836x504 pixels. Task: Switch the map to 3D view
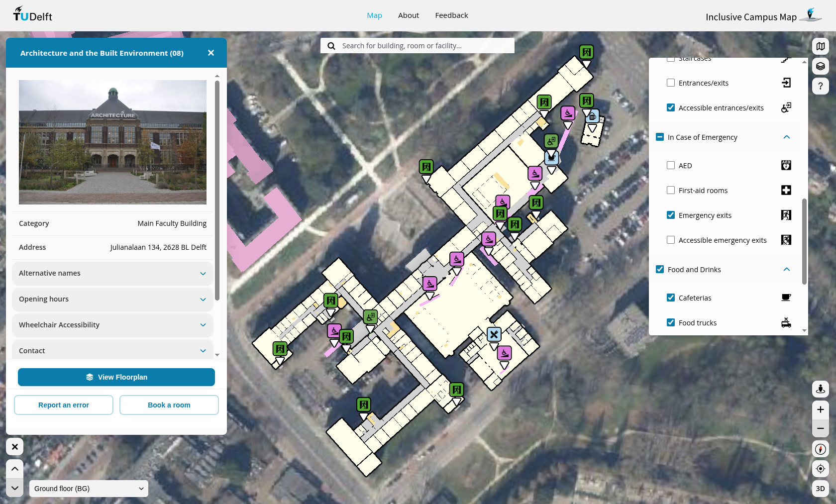(x=820, y=489)
